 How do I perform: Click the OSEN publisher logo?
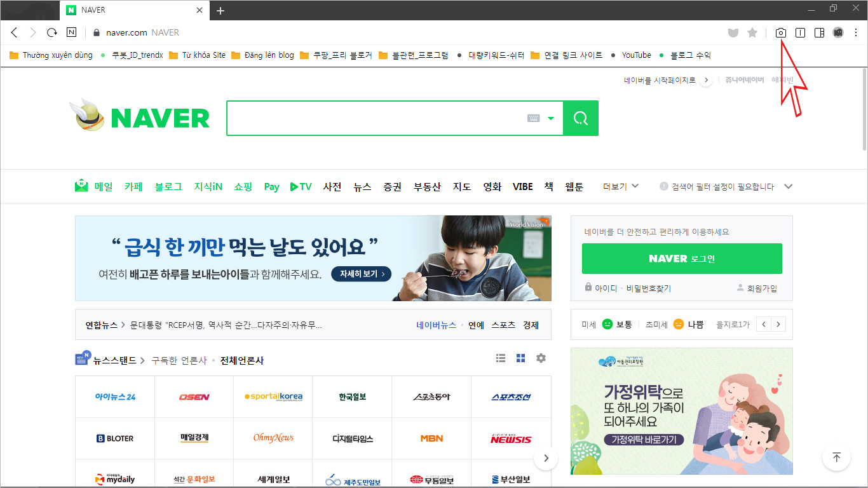[194, 396]
